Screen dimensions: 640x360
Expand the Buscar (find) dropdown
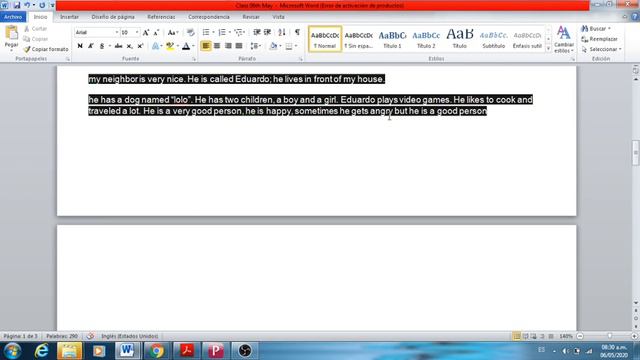(609, 29)
